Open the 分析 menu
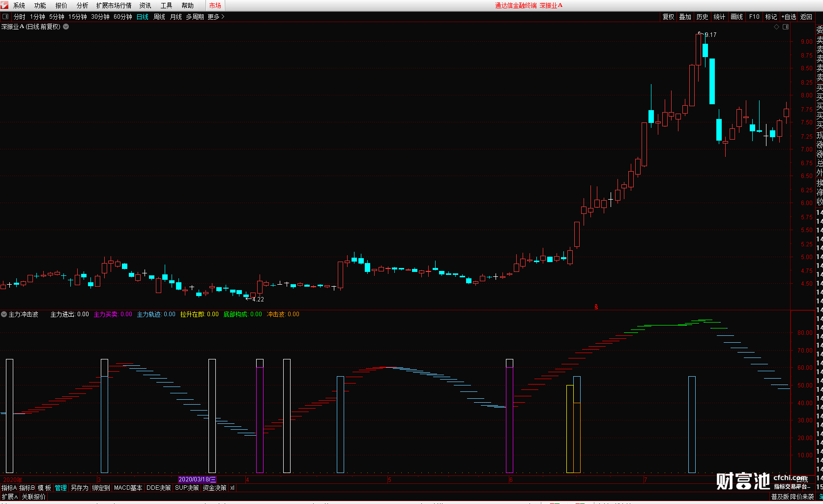Image resolution: width=823 pixels, height=504 pixels. click(x=83, y=5)
